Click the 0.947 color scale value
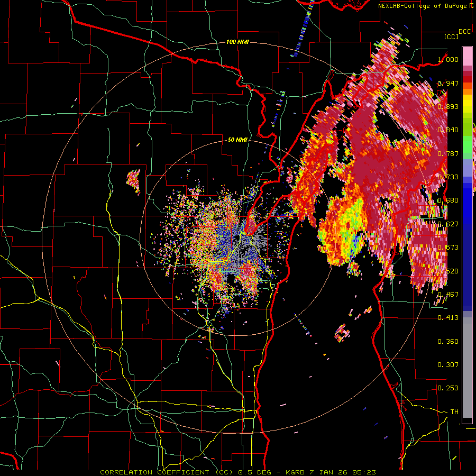This screenshot has height=476, width=476. point(448,83)
